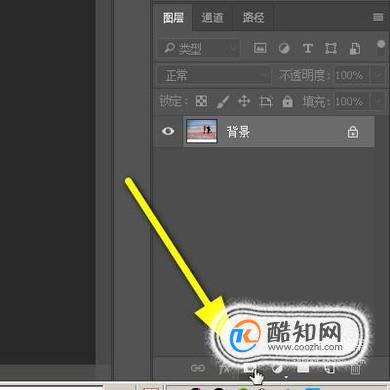This screenshot has height=390, width=390.
Task: Open the 正常 blend mode dropdown
Action: [x=213, y=75]
